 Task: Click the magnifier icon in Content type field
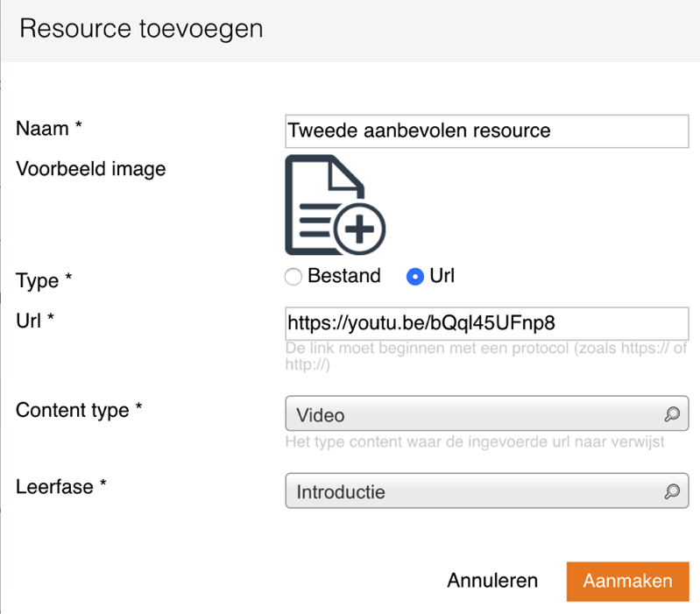(672, 414)
